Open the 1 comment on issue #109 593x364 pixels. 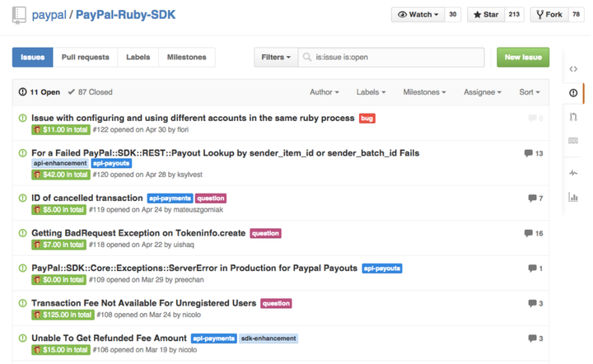tap(535, 268)
